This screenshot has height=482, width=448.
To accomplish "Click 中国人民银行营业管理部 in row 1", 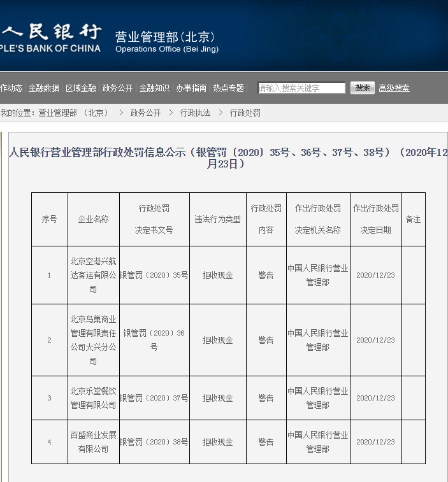I will point(318,275).
